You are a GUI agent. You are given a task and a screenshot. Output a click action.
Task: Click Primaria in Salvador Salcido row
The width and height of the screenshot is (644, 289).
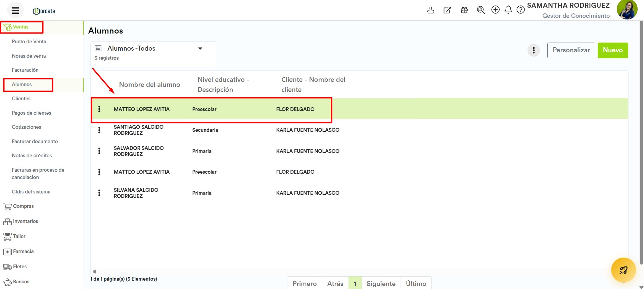201,151
